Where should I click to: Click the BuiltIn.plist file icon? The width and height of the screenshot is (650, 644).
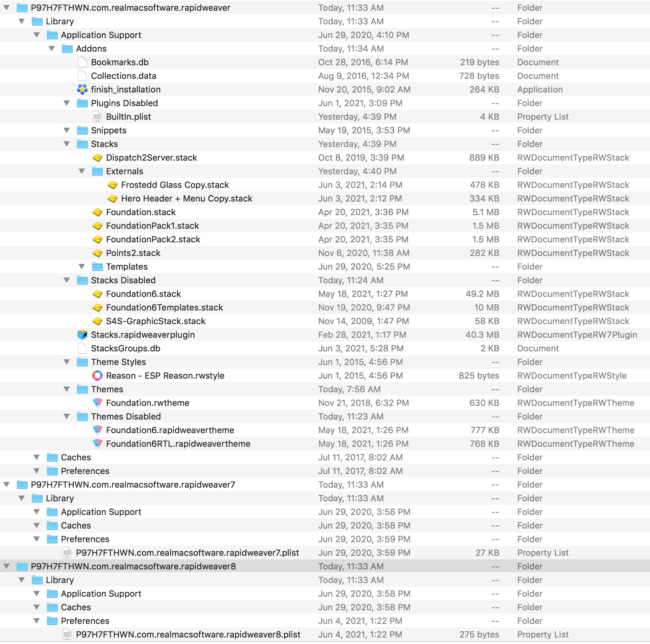coord(97,117)
